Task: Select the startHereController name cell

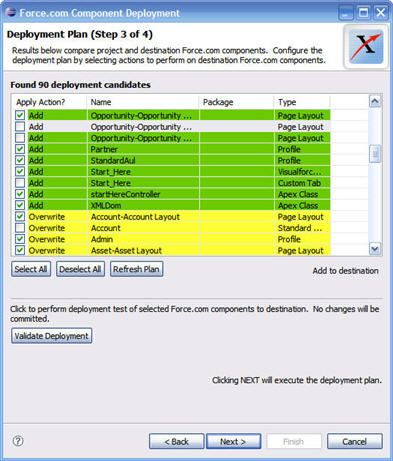Action: pos(143,194)
